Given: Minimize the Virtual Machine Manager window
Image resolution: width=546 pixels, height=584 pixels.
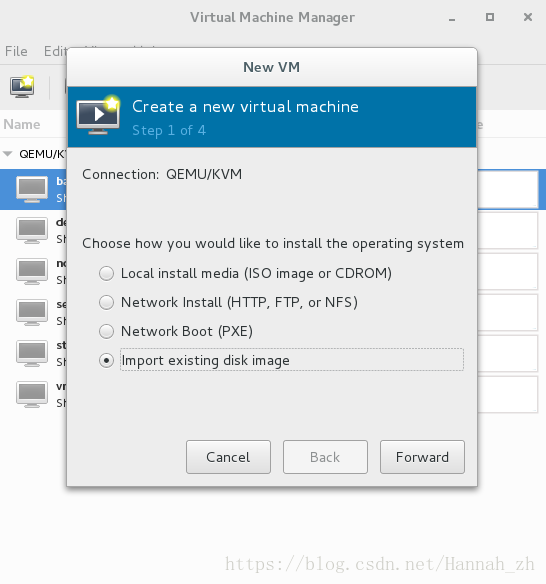Looking at the screenshot, I should (452, 18).
